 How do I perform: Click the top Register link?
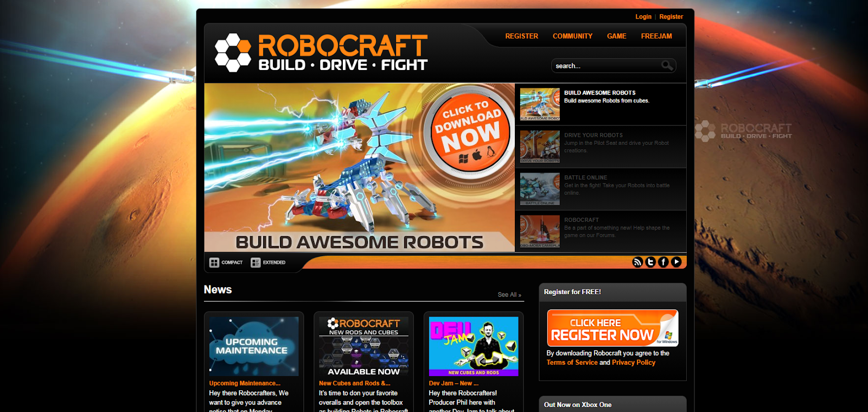[671, 17]
